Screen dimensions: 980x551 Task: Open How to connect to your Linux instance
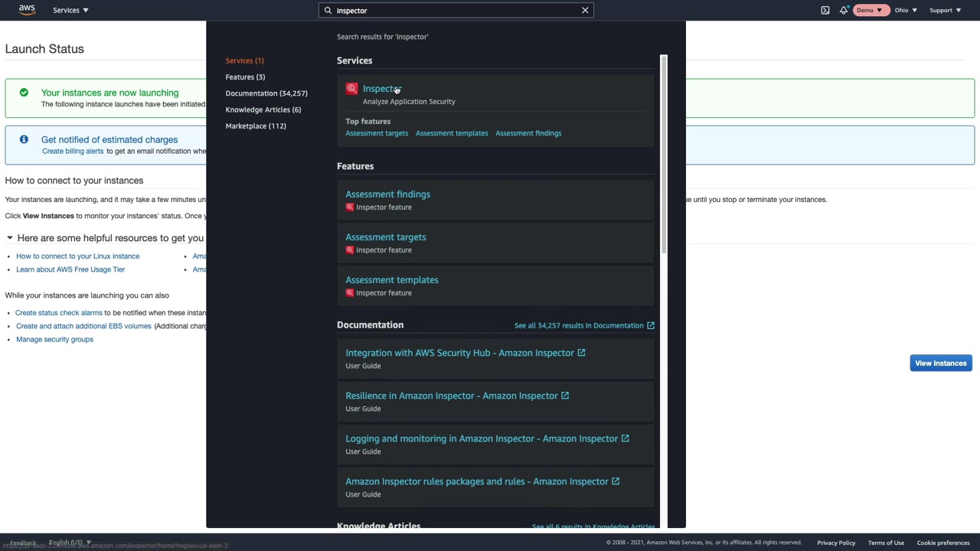coord(78,256)
